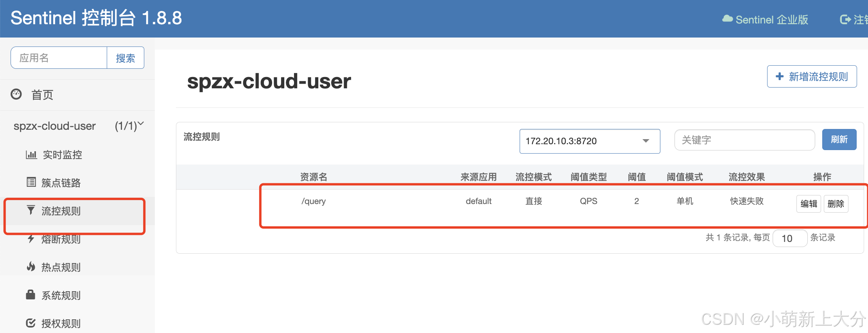Click the 阈值模式 column header

(685, 177)
